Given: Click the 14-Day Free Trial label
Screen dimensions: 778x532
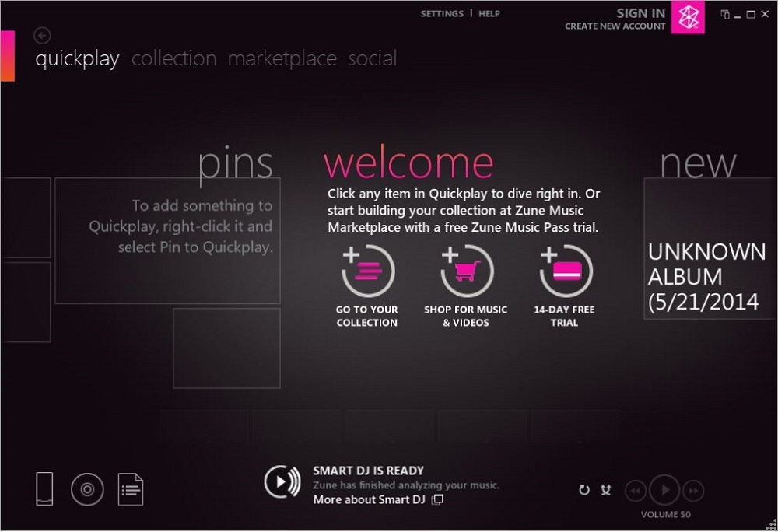Looking at the screenshot, I should [564, 316].
